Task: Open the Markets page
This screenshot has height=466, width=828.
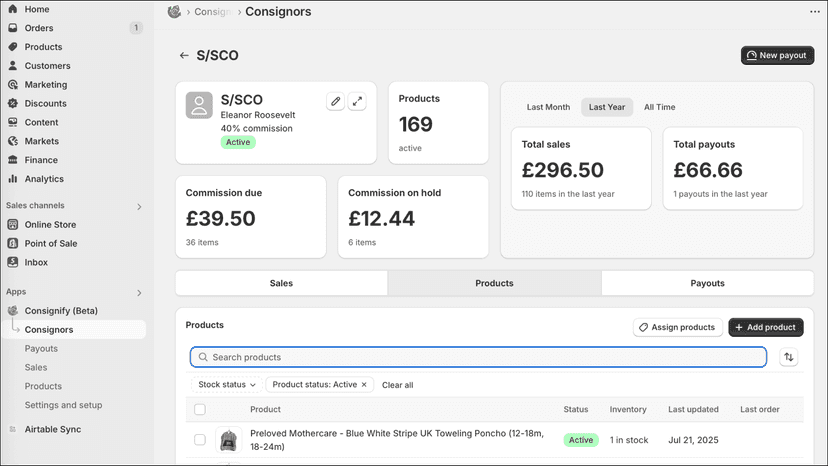Action: click(x=41, y=141)
